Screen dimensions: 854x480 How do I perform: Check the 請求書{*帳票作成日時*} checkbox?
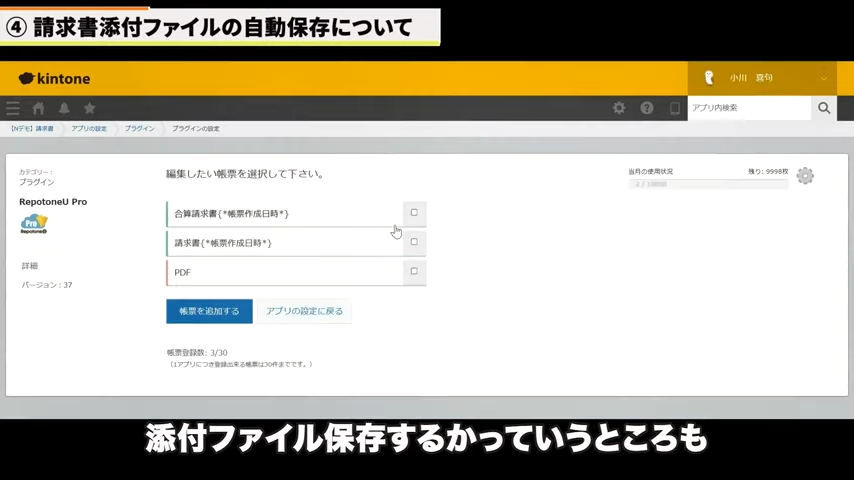(414, 241)
